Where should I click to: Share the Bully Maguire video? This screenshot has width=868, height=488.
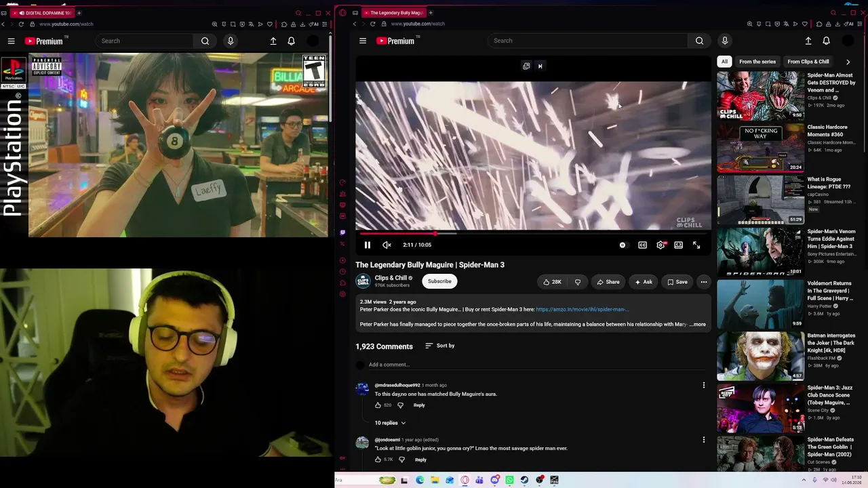click(x=608, y=282)
